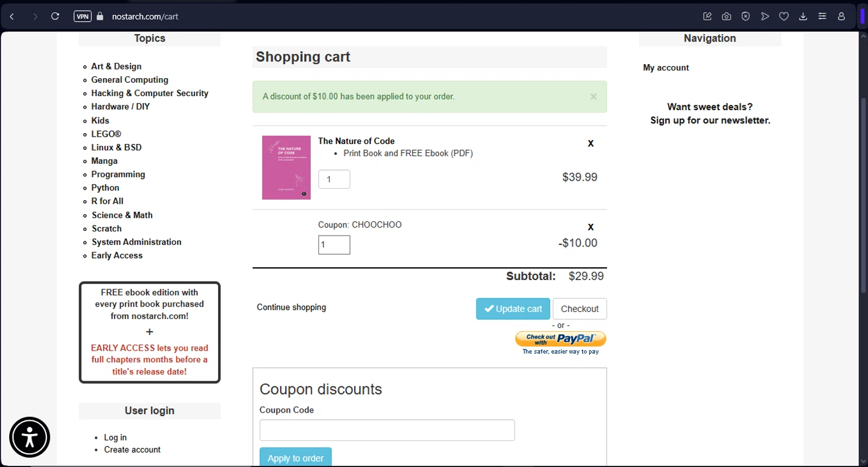Open the ad blocker shield icon

[745, 16]
